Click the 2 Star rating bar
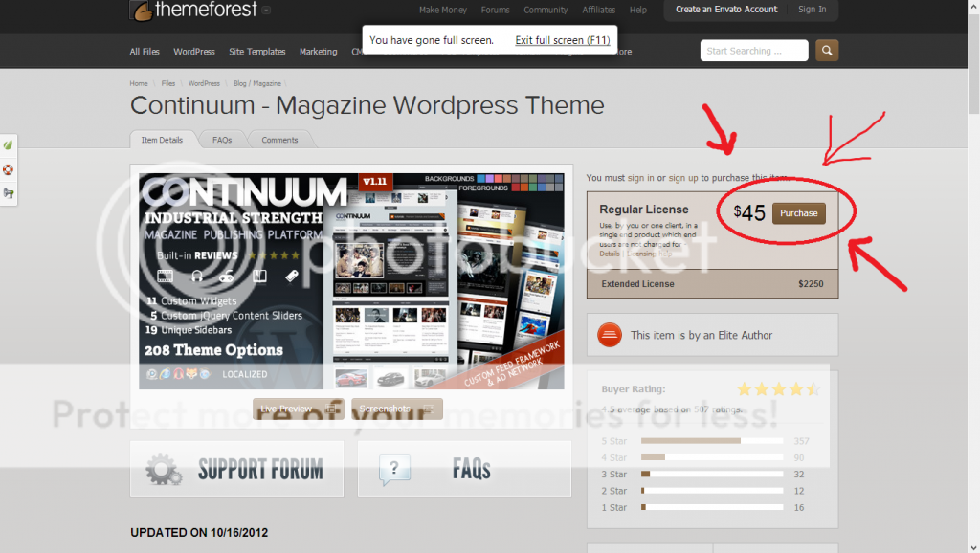This screenshot has width=980, height=553. click(712, 491)
